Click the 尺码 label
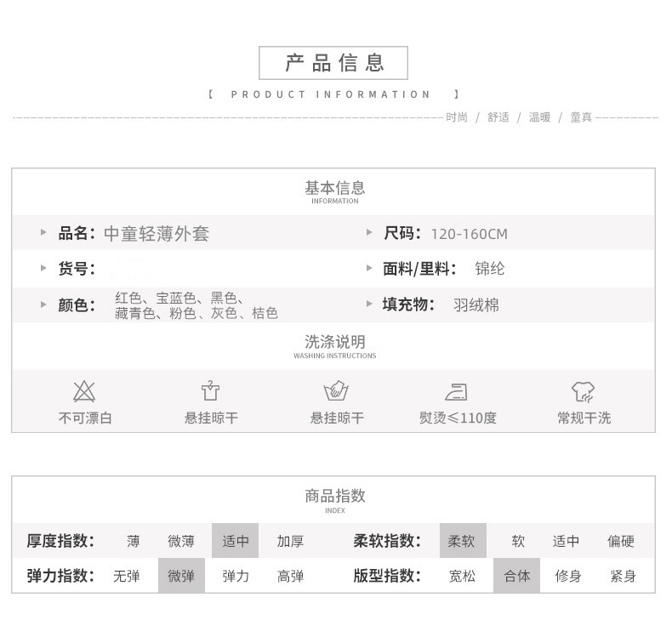The height and width of the screenshot is (620, 672). (402, 234)
